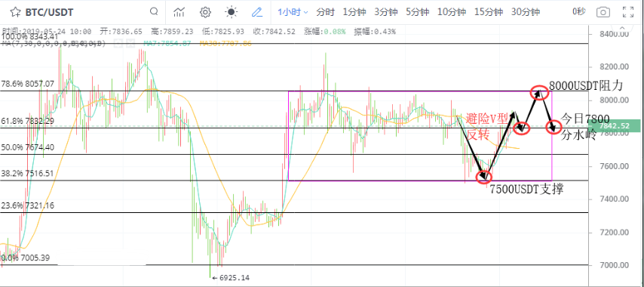Viewport: 644px width, 287px height.
Task: Click the MA30 value label
Action: [x=225, y=43]
